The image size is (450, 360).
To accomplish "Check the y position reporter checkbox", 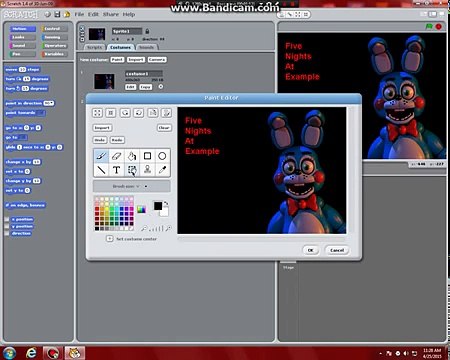I will (x=6, y=226).
